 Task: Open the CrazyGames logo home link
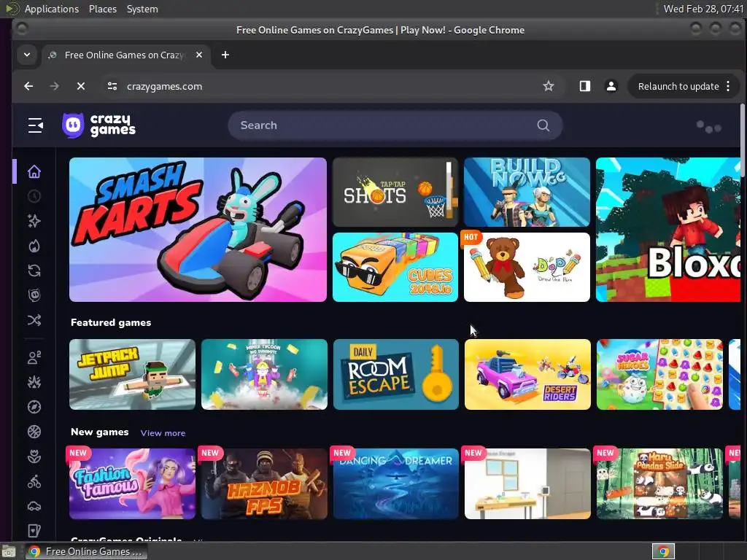coord(98,125)
